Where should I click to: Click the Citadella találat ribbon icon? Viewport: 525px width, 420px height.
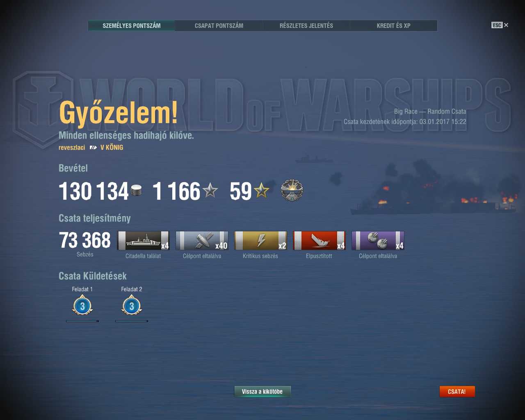143,240
